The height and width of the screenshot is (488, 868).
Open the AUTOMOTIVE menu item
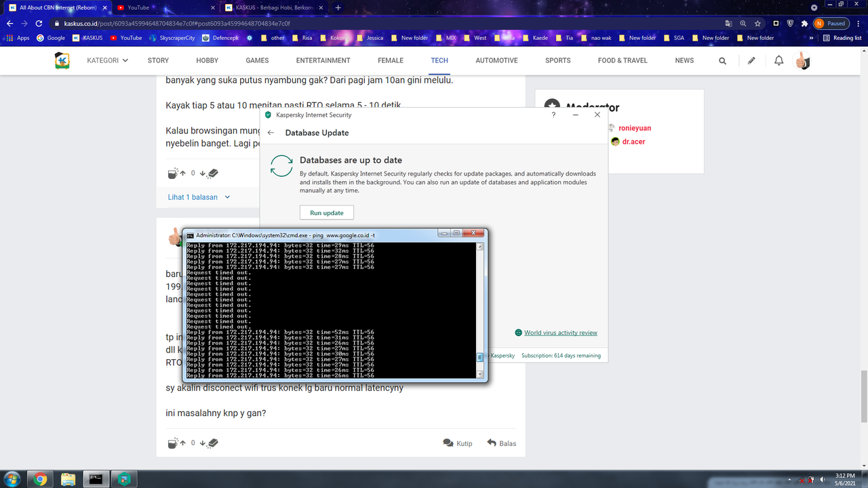click(x=496, y=60)
